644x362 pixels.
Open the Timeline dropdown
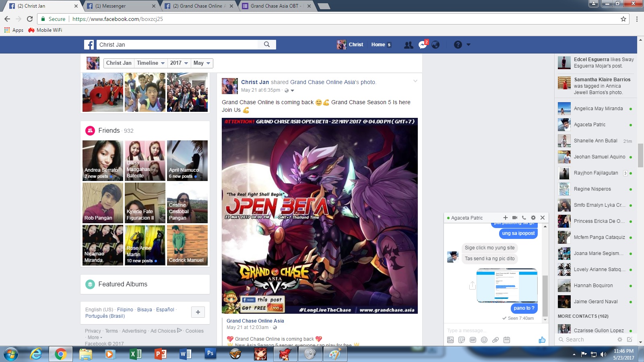click(x=151, y=63)
